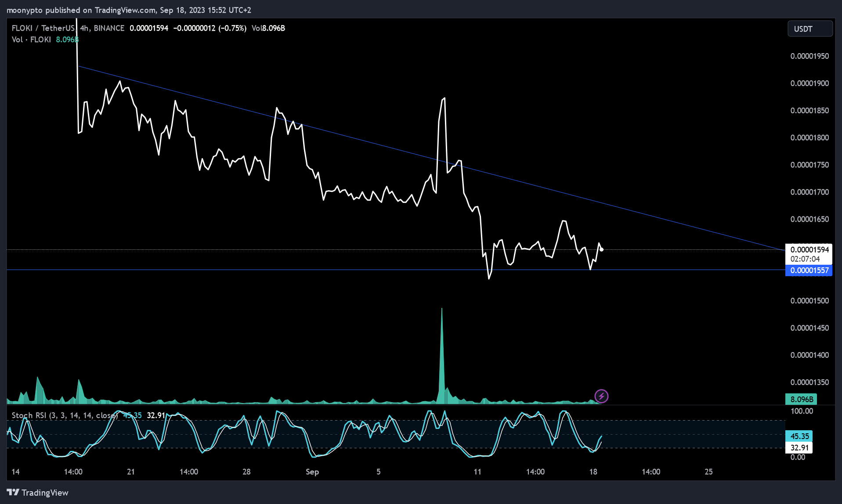
Task: Click the 0.00001950 price axis label
Action: [x=809, y=56]
